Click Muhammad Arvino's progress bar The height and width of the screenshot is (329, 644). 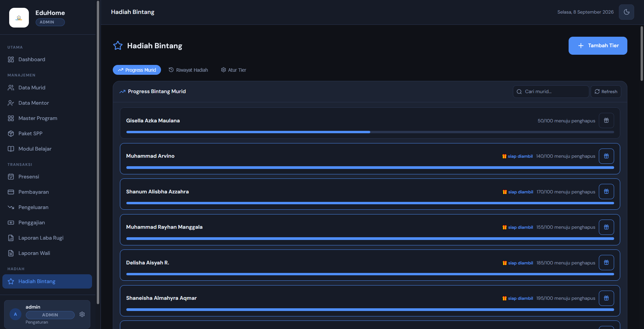pos(370,168)
